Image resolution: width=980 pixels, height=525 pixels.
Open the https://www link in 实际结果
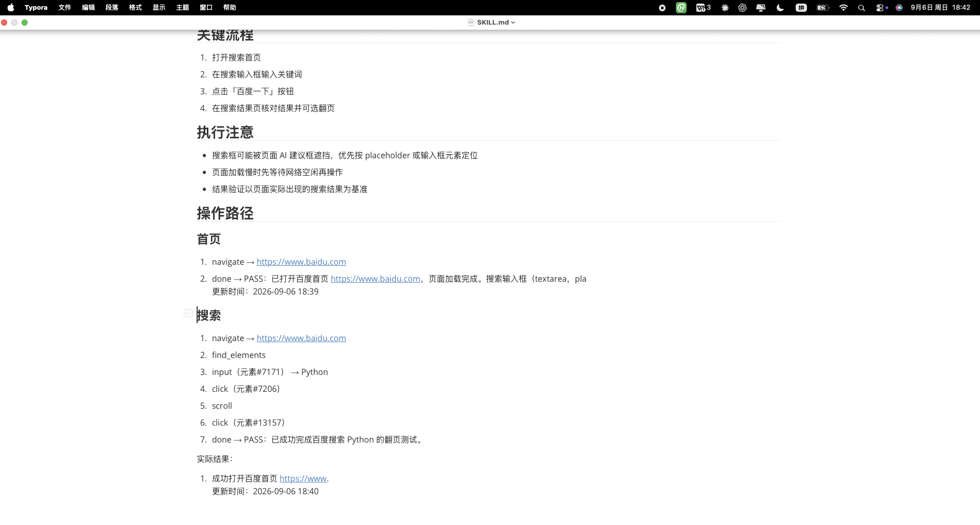303,479
